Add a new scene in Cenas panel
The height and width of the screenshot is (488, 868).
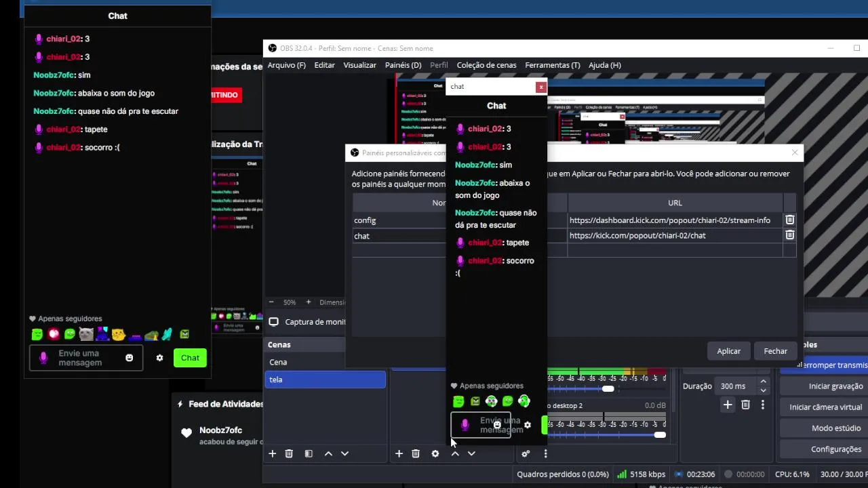tap(273, 453)
